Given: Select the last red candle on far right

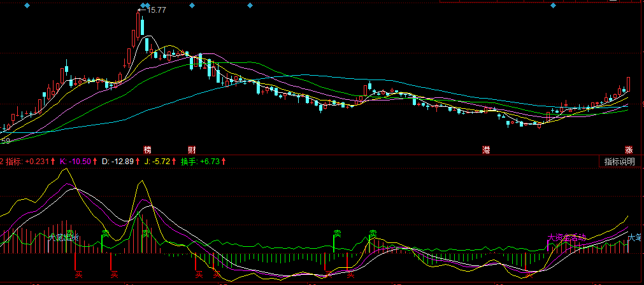Looking at the screenshot, I should tap(629, 84).
